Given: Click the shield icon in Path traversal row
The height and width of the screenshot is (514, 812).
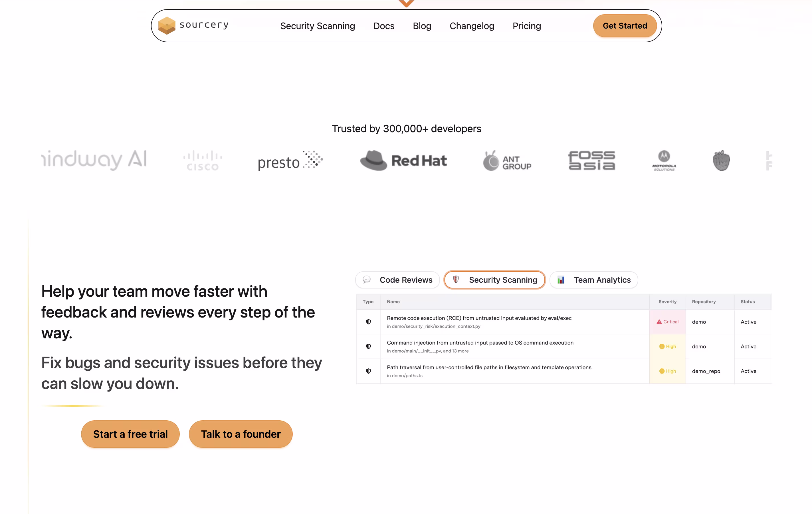Looking at the screenshot, I should pyautogui.click(x=368, y=371).
